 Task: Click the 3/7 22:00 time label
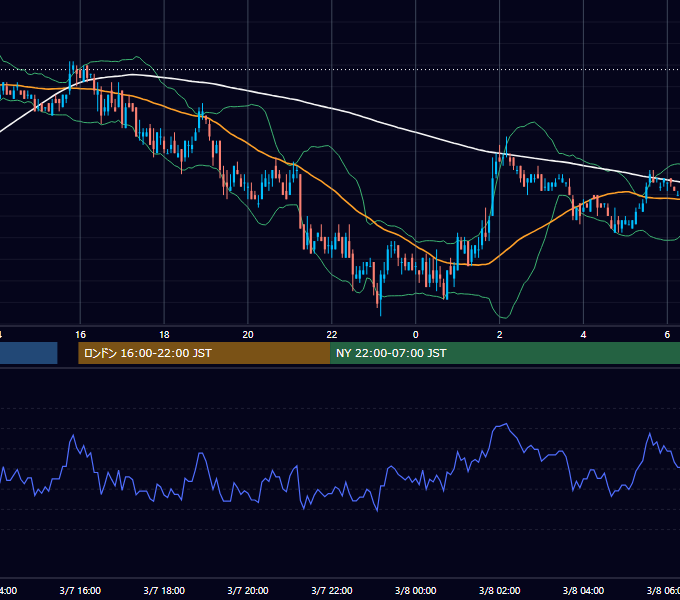(x=332, y=590)
